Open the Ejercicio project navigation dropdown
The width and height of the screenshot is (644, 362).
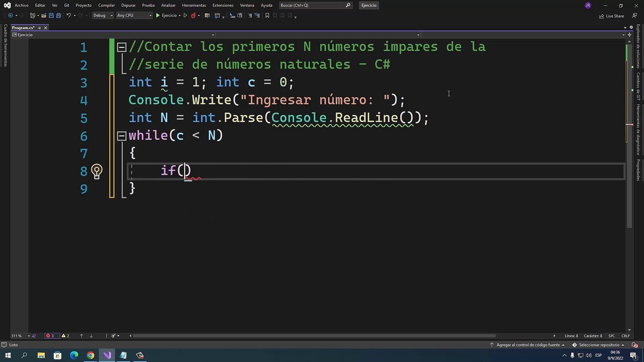coord(114,35)
